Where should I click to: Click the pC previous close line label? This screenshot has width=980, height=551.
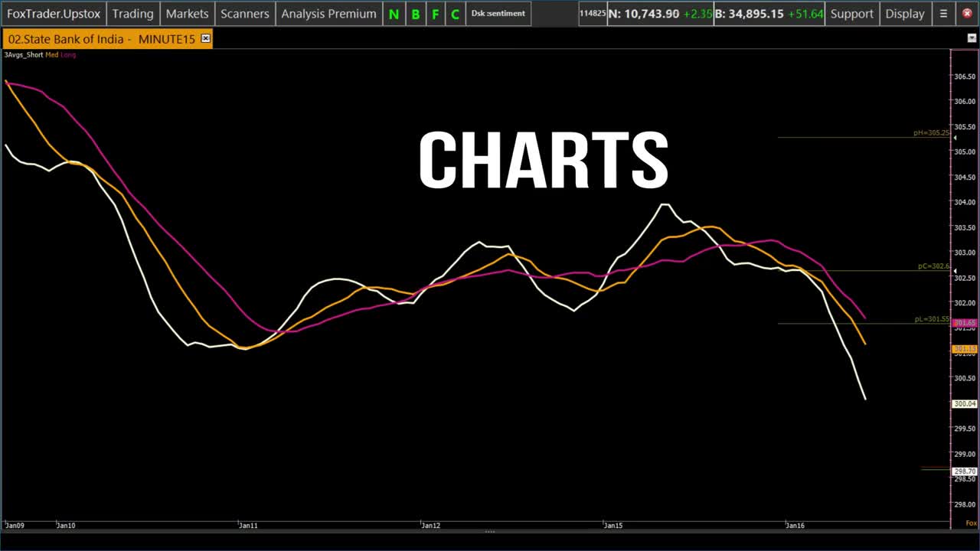(933, 266)
